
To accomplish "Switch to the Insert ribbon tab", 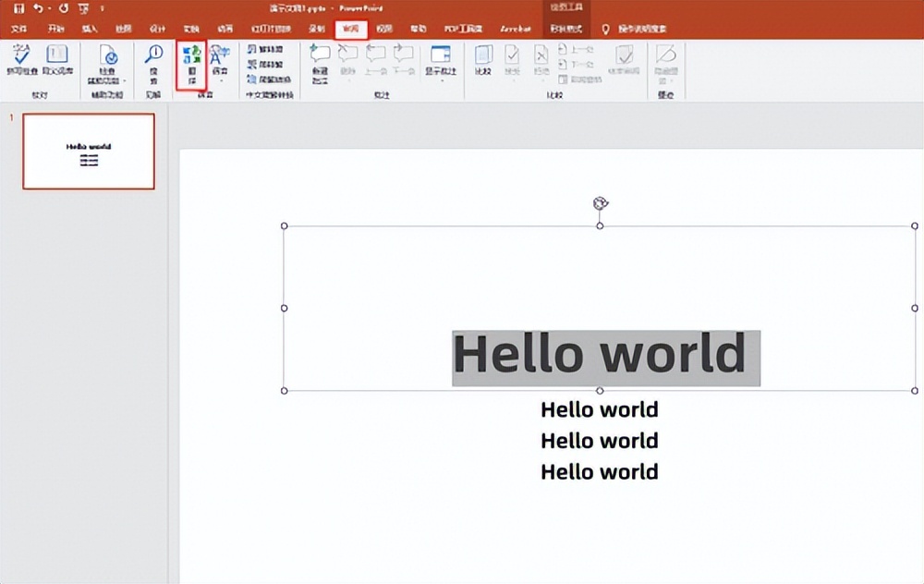I will point(90,29).
